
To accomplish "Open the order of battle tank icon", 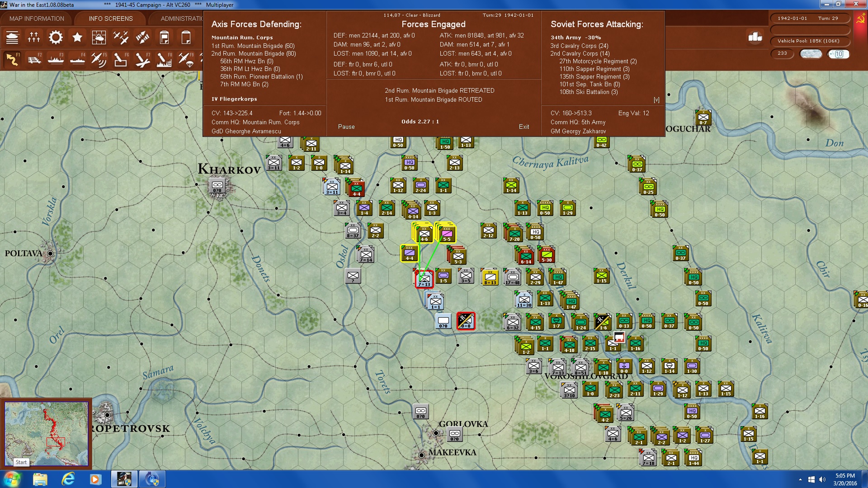I will click(x=12, y=38).
